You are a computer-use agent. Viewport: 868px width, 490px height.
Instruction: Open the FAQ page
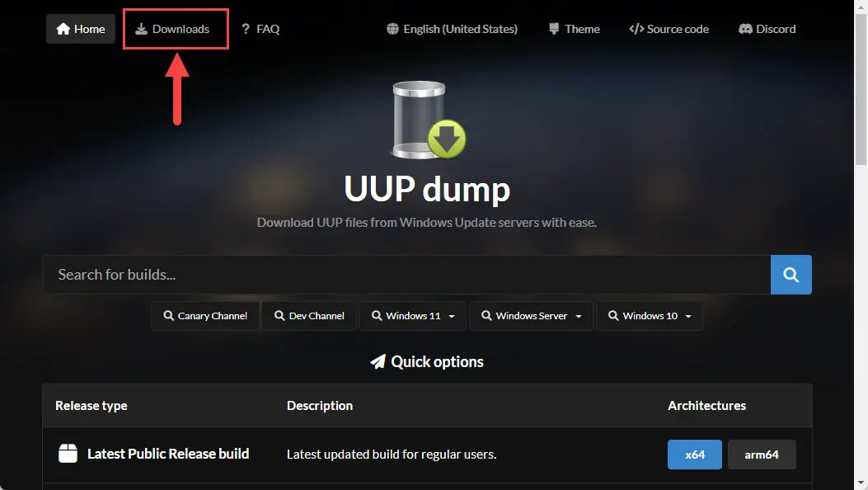(260, 29)
